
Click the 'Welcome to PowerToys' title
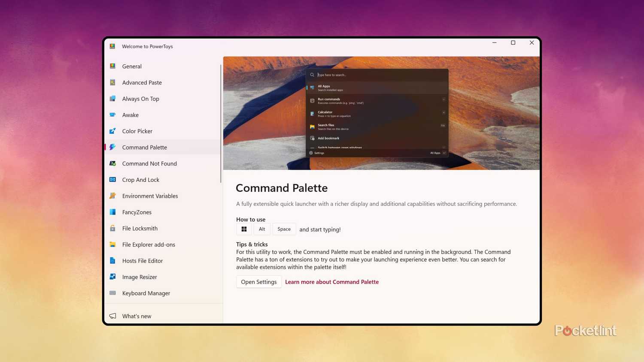(147, 46)
